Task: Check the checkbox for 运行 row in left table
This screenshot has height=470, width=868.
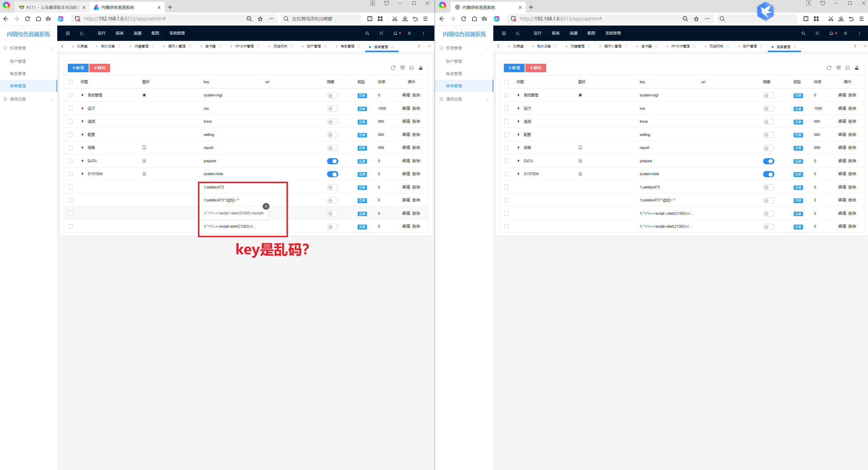Action: click(x=71, y=108)
